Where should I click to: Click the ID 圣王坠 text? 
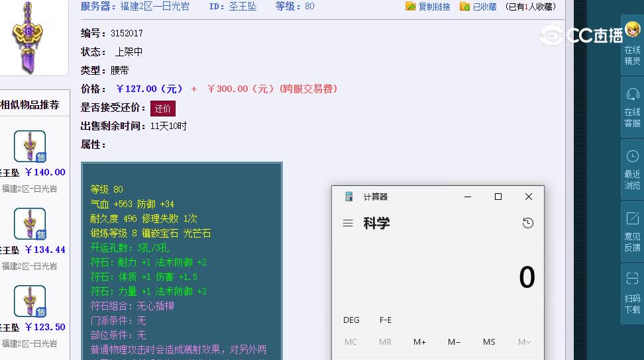click(x=233, y=7)
